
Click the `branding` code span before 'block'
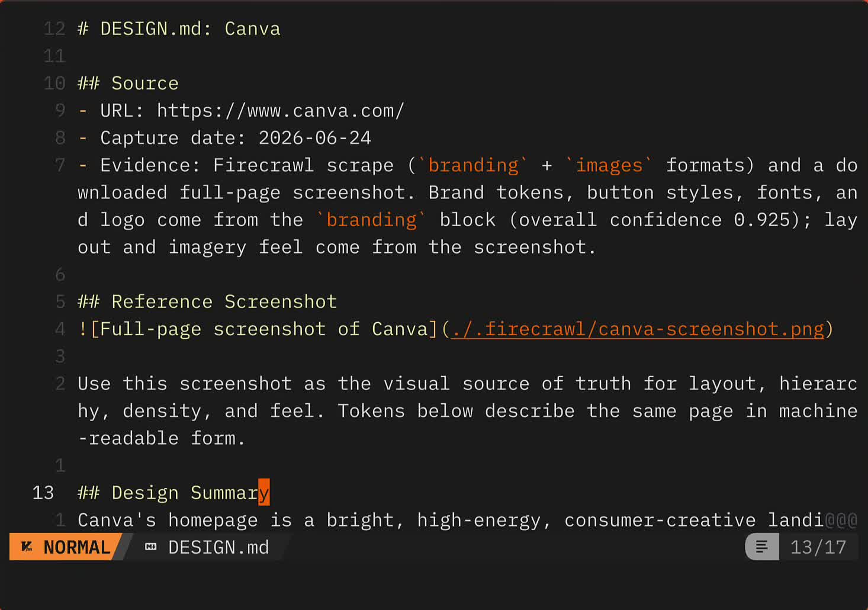(371, 219)
